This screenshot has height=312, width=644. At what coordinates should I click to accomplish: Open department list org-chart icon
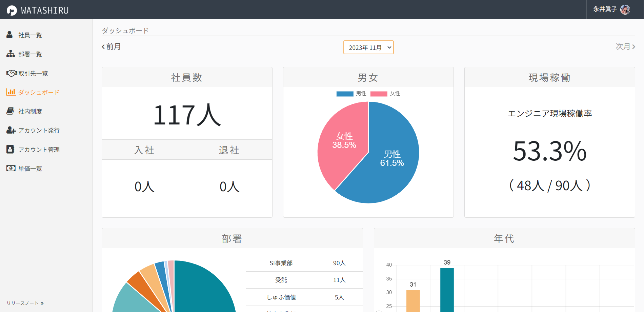pos(11,54)
